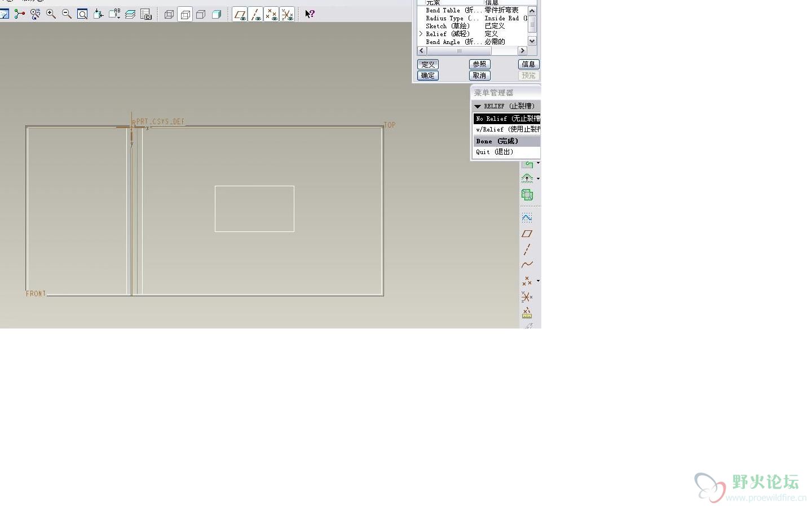812x508 pixels.
Task: Select the Bend Table element row
Action: click(473, 10)
